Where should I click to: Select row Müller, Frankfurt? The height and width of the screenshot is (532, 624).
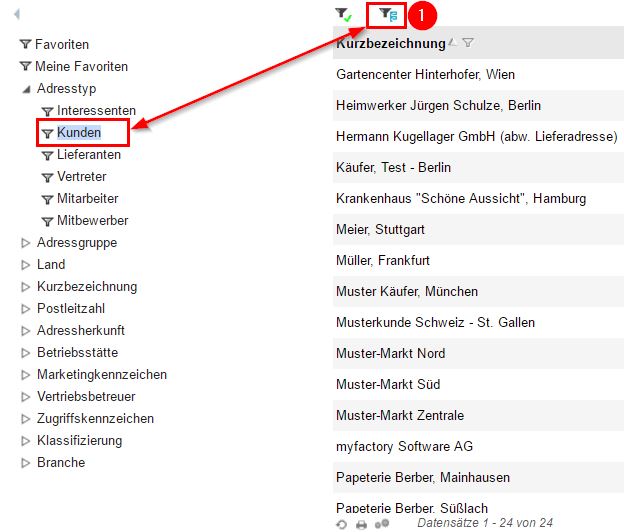[x=478, y=261]
